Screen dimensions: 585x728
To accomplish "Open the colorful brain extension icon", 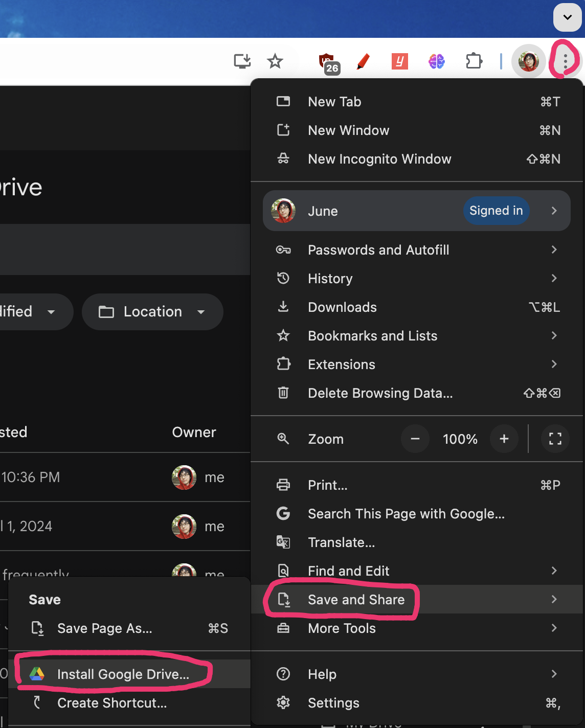I will tap(437, 61).
